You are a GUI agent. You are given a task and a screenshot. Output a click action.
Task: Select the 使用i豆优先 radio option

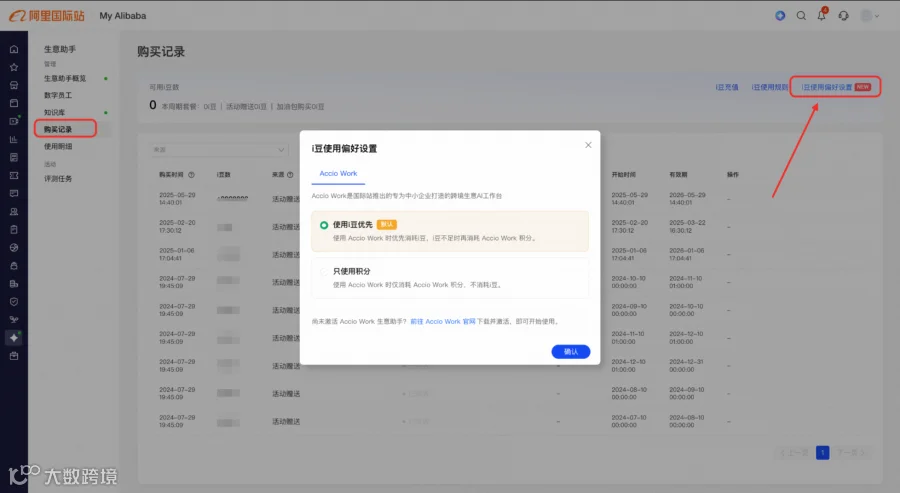pos(324,225)
